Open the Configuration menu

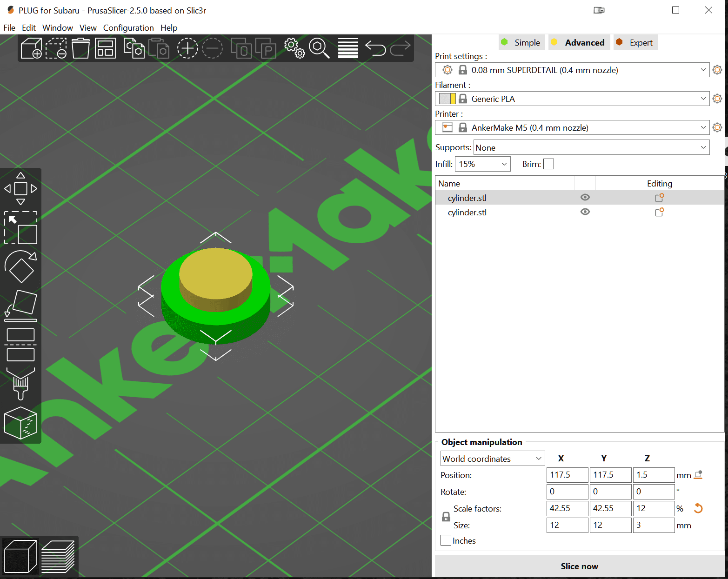pos(128,28)
